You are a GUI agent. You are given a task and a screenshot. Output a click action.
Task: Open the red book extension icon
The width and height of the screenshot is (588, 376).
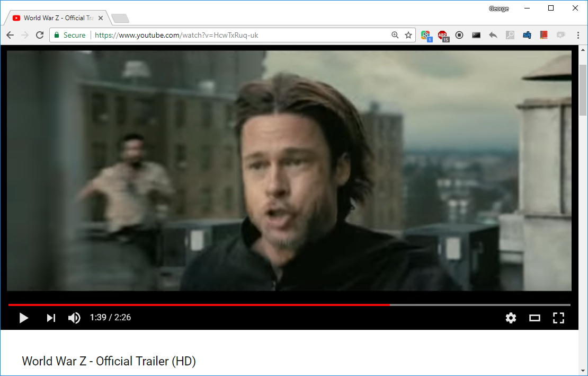tap(544, 35)
